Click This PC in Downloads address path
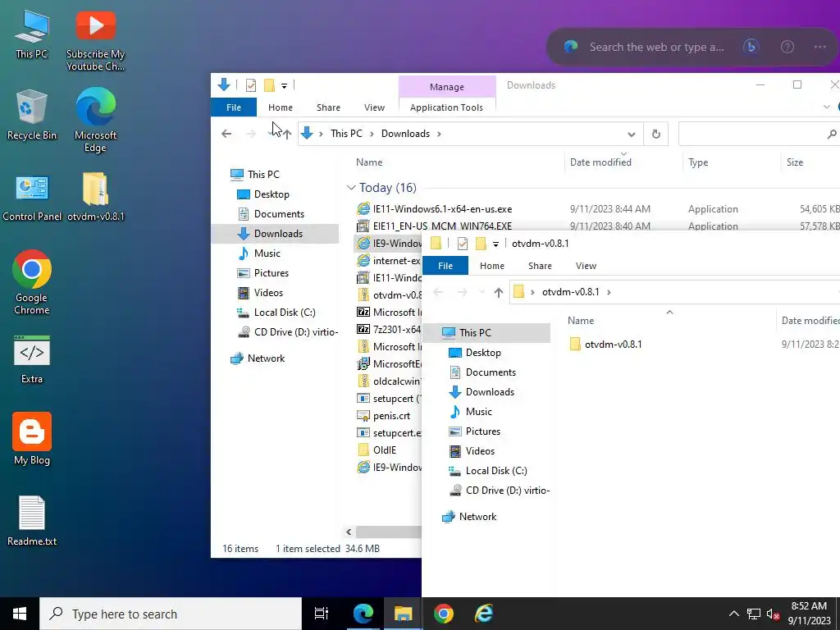Image resolution: width=840 pixels, height=630 pixels. [x=346, y=134]
